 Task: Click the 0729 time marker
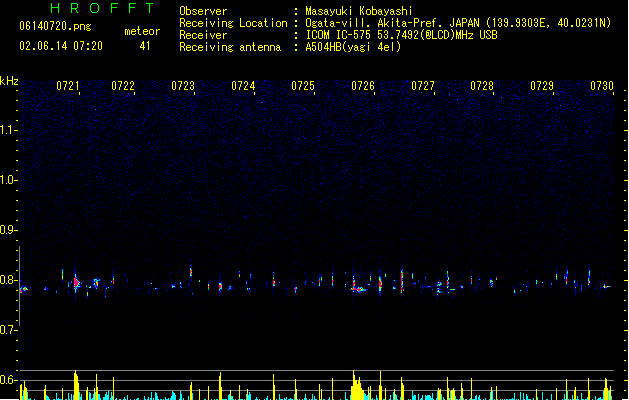(x=542, y=86)
